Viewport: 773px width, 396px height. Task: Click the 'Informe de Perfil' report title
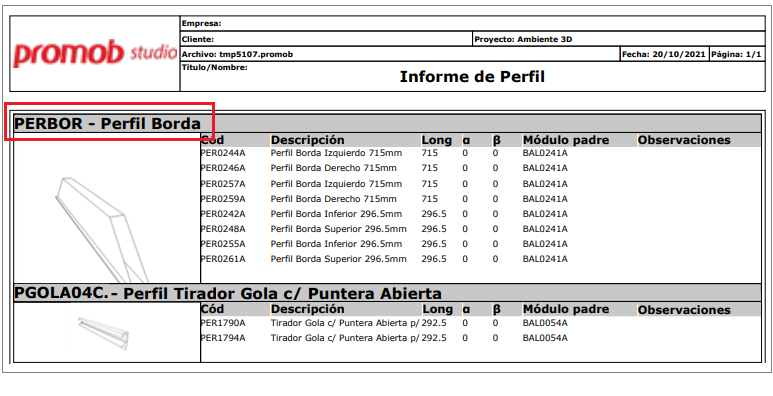coord(472,77)
